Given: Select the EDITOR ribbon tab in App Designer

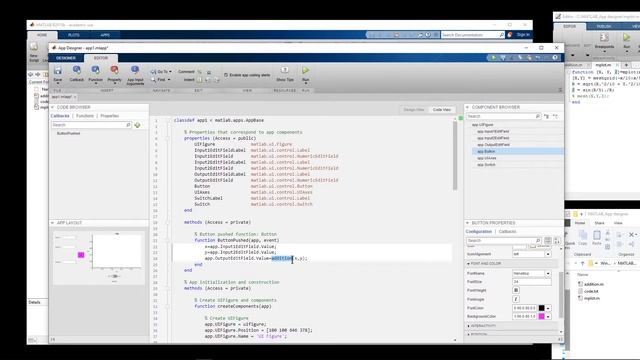Looking at the screenshot, I should point(101,58).
